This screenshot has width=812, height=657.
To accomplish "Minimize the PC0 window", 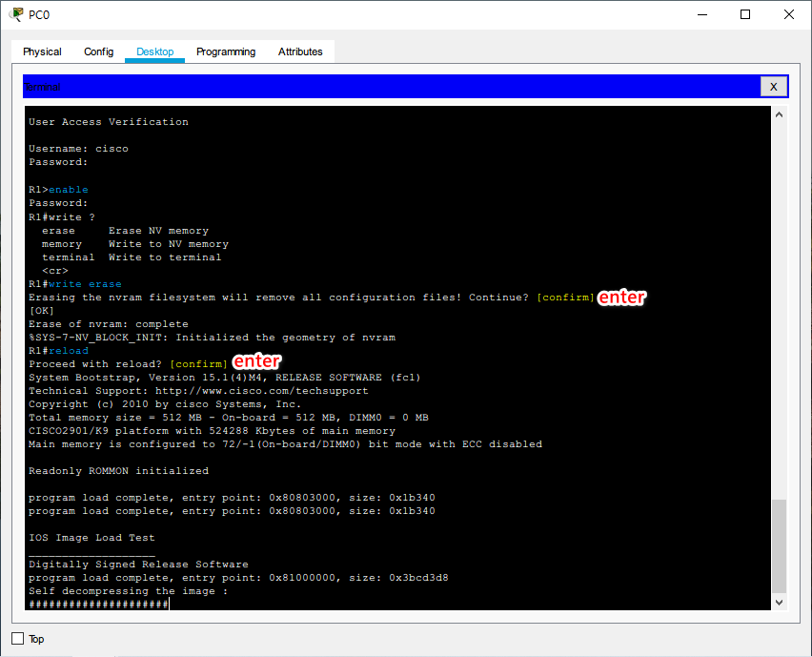I will 700,14.
